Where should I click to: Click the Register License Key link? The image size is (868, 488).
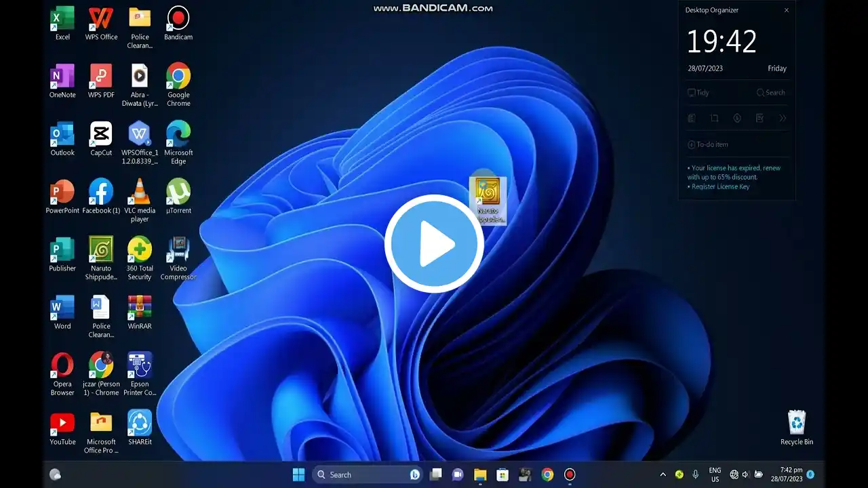pyautogui.click(x=719, y=186)
